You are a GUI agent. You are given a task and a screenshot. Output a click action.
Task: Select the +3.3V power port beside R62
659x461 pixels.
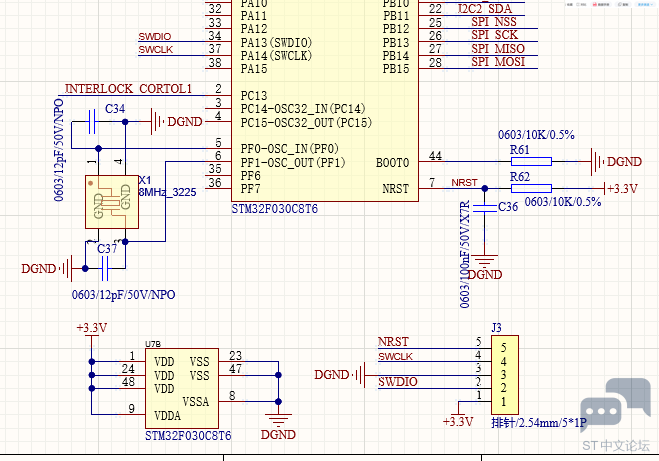click(x=621, y=188)
